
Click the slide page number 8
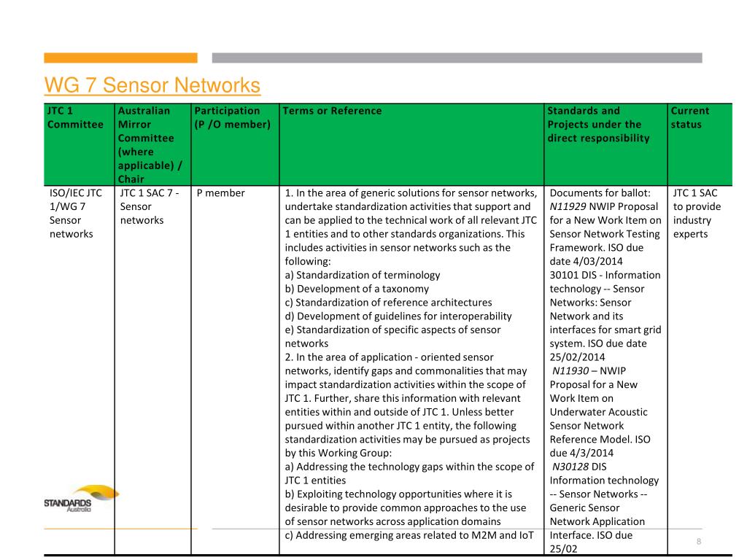[698, 542]
